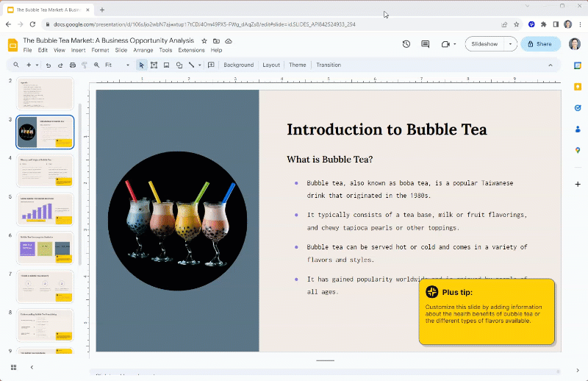588x381 pixels.
Task: Click the Slideshow button
Action: pos(484,44)
